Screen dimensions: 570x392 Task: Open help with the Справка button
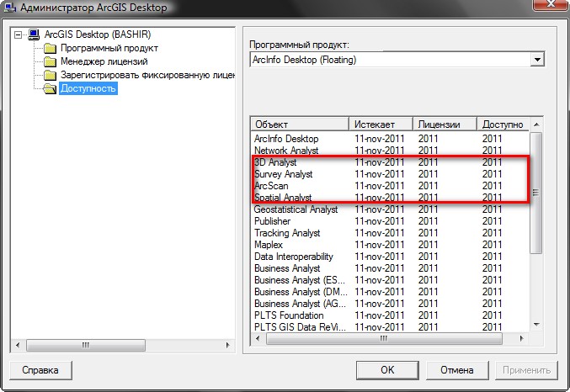pyautogui.click(x=40, y=370)
